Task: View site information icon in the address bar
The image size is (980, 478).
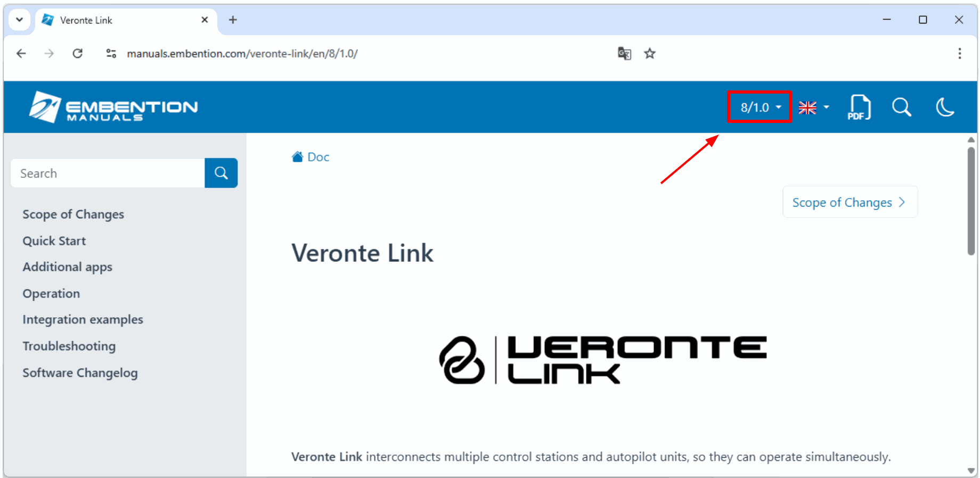Action: pos(111,53)
